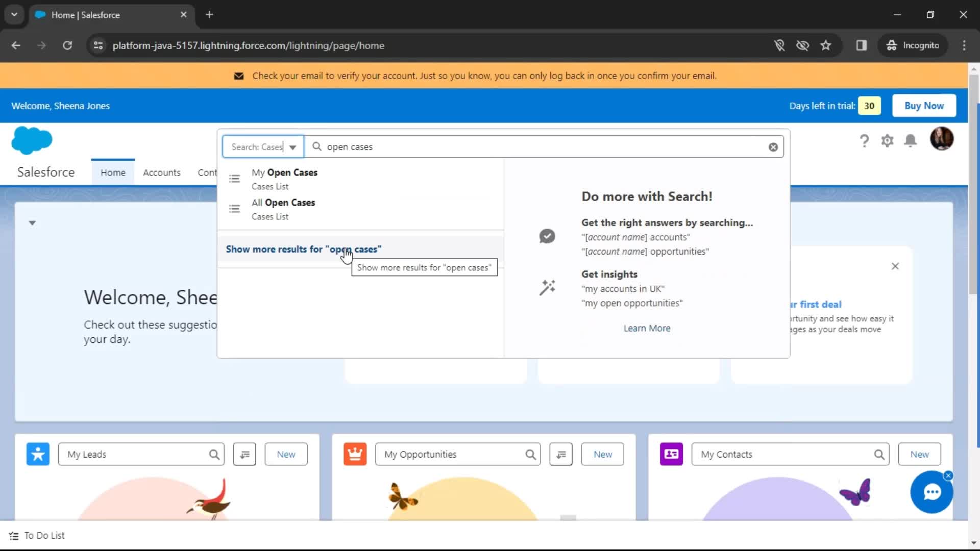Viewport: 980px width, 551px height.
Task: Click the 30 days left badge
Action: click(x=869, y=106)
